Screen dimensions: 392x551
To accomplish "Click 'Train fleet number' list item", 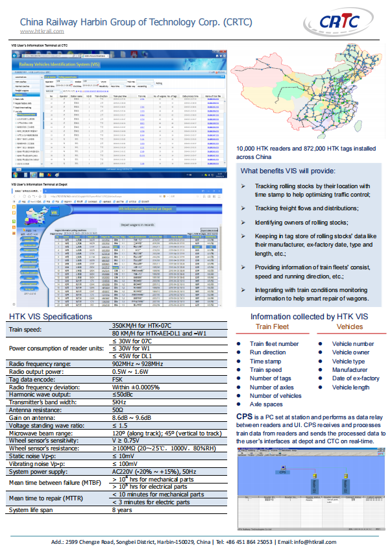I will [275, 344].
